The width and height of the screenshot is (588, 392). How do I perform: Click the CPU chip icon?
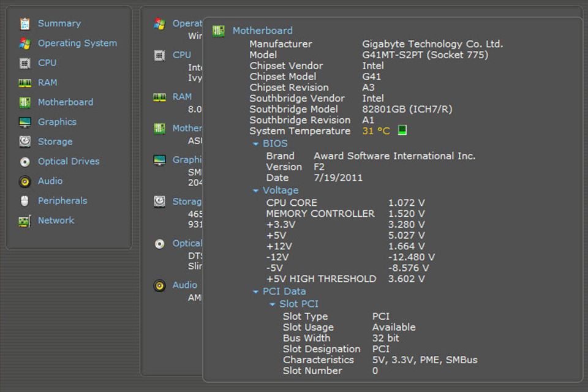coord(24,62)
